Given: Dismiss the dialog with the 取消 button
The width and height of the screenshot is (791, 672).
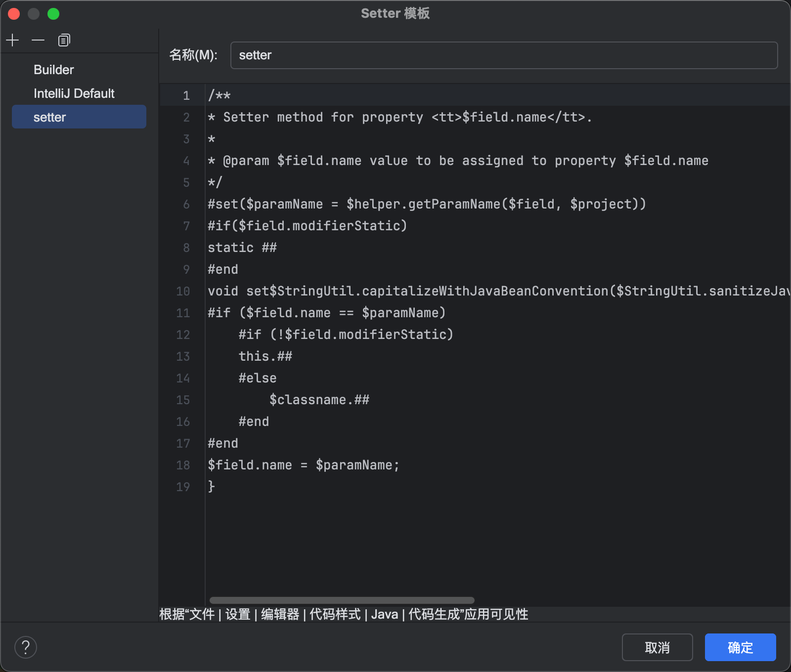Looking at the screenshot, I should pyautogui.click(x=658, y=647).
